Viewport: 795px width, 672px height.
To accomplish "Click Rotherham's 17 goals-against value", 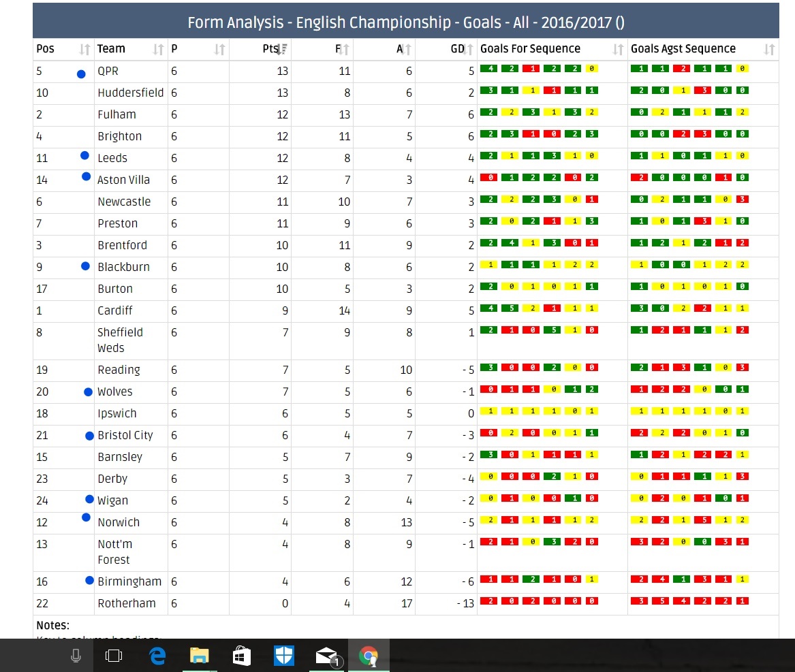I will (406, 604).
